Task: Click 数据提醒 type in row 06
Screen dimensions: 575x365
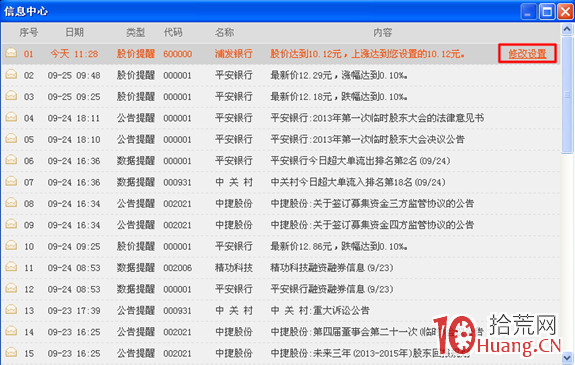Action: point(136,161)
